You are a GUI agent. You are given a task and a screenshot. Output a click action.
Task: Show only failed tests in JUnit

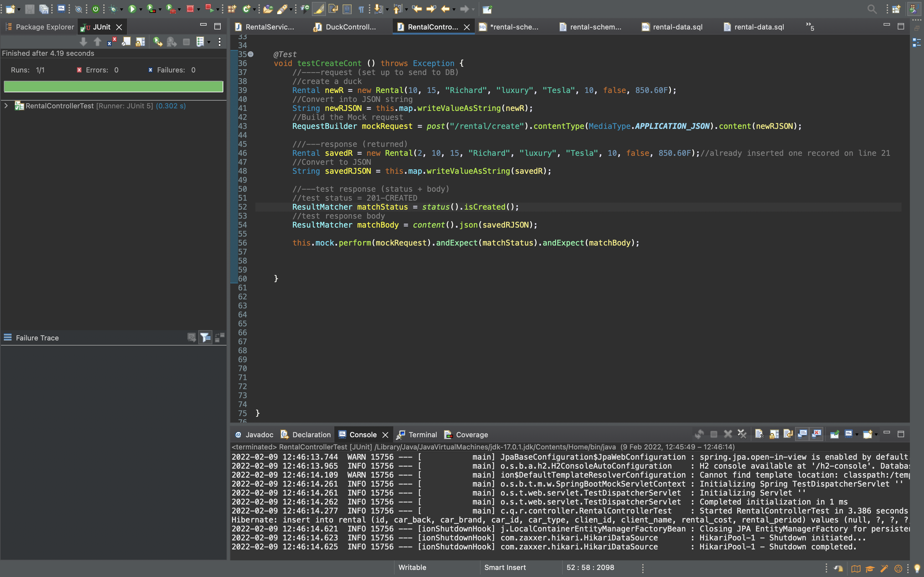(x=112, y=42)
